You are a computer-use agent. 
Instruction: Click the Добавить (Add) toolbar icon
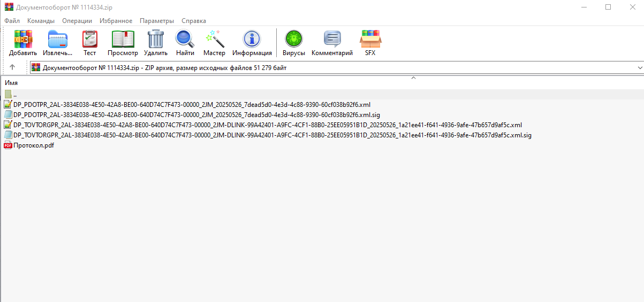tap(23, 38)
